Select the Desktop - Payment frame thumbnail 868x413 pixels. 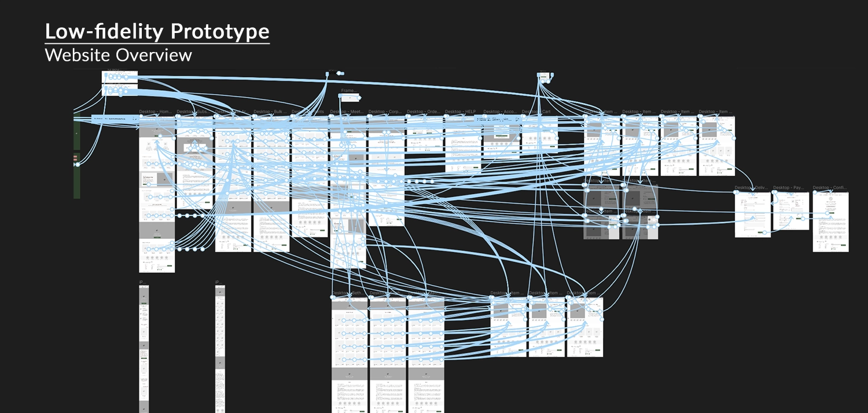click(x=791, y=211)
